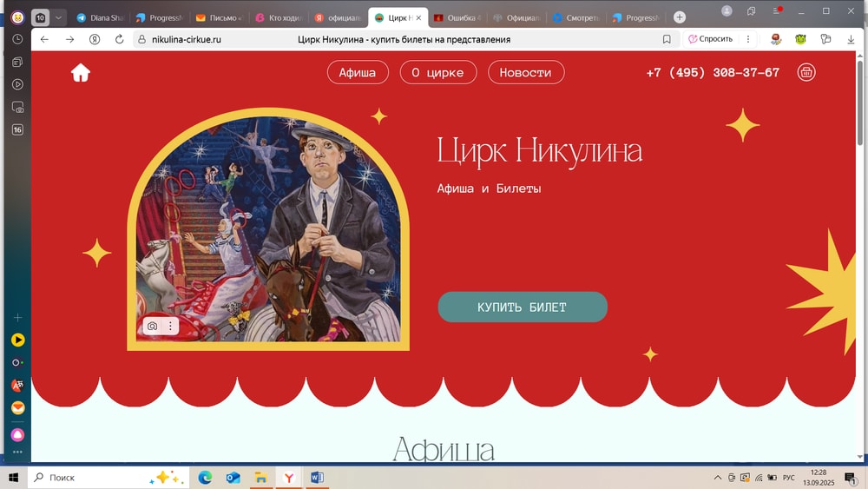
Task: Click the Nikulin circus painting image
Action: tap(268, 228)
